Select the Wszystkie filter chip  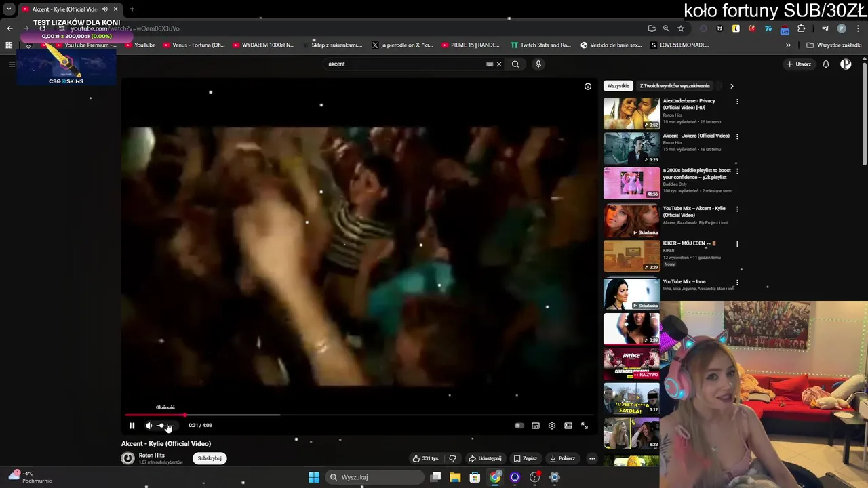click(618, 86)
